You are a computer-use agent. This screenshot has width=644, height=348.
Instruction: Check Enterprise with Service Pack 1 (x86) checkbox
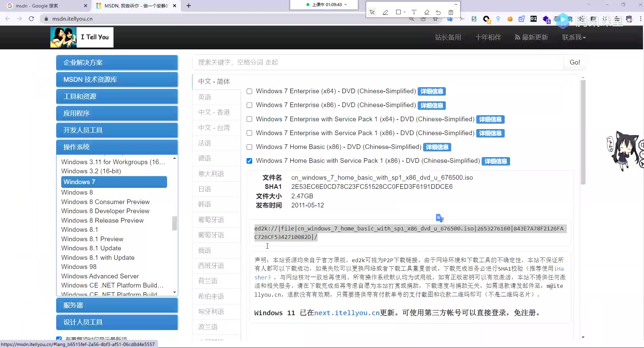[x=250, y=133]
